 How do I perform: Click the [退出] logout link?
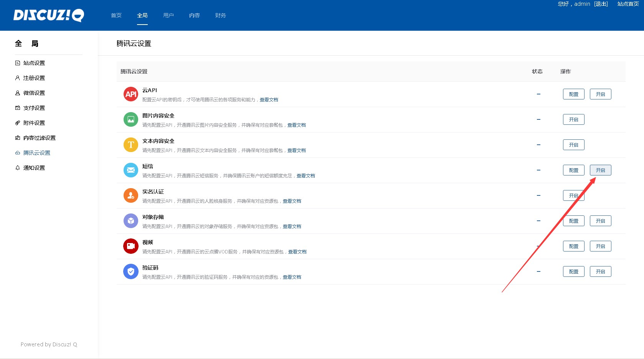[x=601, y=4]
